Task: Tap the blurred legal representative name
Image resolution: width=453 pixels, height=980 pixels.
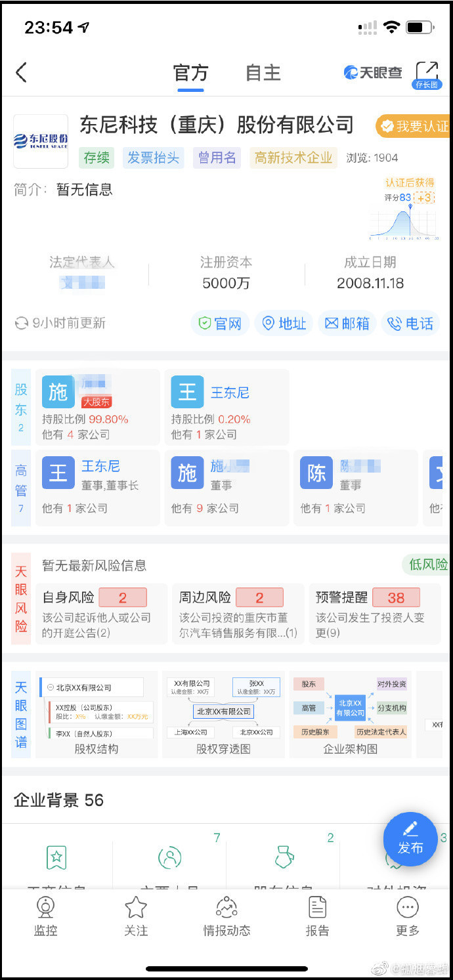Action: (x=82, y=283)
